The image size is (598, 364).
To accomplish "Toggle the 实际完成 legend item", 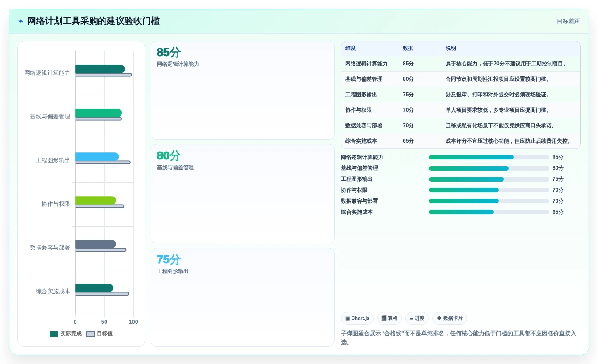I will click(66, 334).
